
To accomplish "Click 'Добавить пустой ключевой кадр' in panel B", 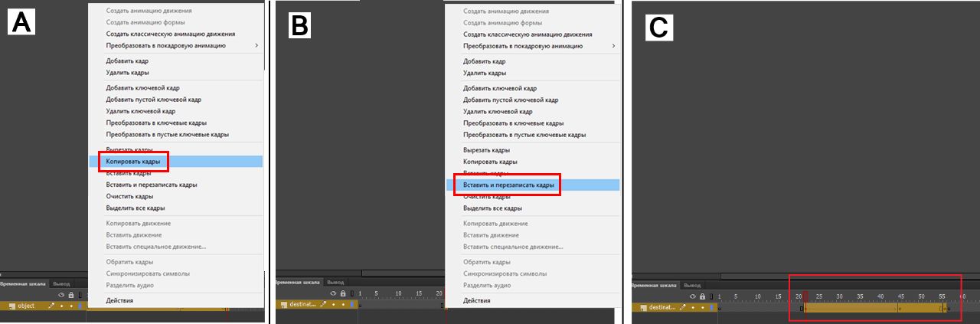I will click(x=511, y=100).
